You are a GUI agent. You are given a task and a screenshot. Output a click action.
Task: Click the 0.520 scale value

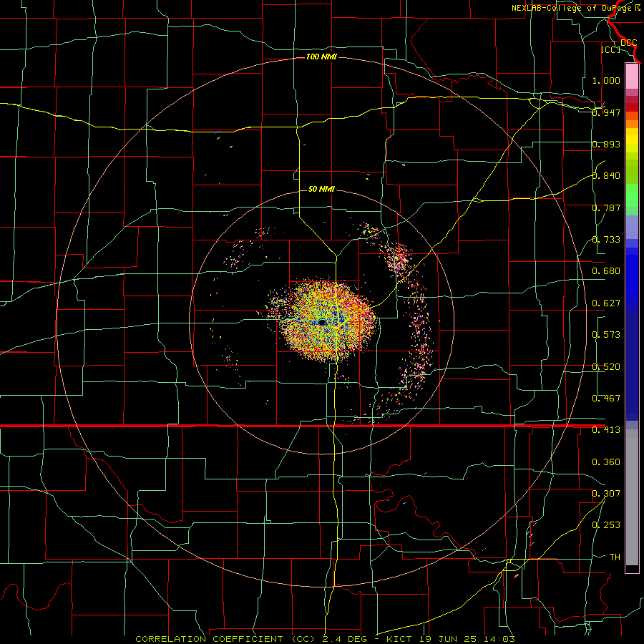(606, 367)
